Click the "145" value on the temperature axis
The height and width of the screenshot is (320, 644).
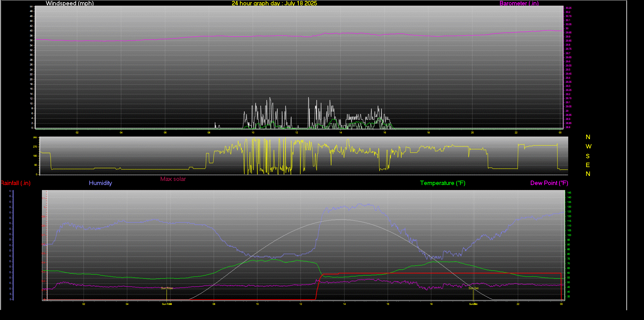click(x=569, y=193)
